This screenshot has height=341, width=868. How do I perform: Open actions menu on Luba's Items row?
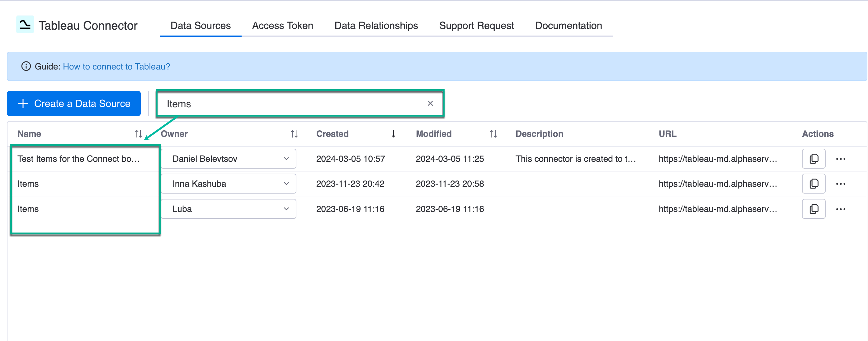point(841,209)
